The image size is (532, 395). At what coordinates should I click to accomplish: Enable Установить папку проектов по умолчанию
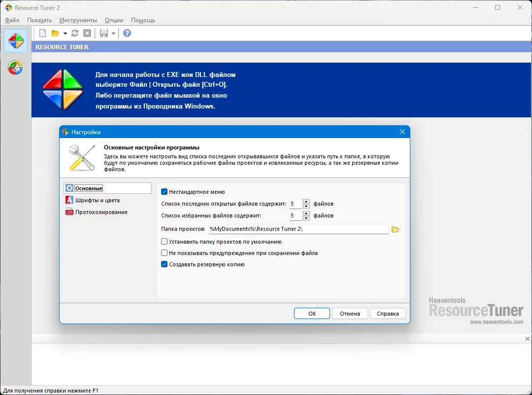[164, 242]
